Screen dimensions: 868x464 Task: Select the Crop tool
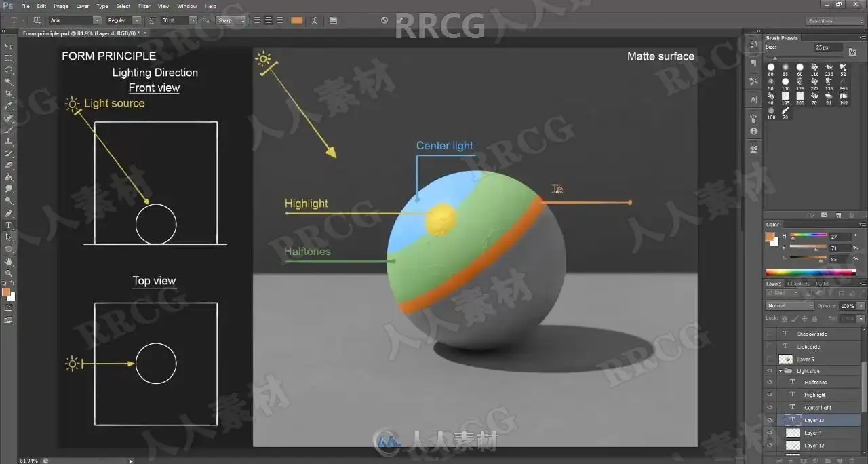coord(9,94)
